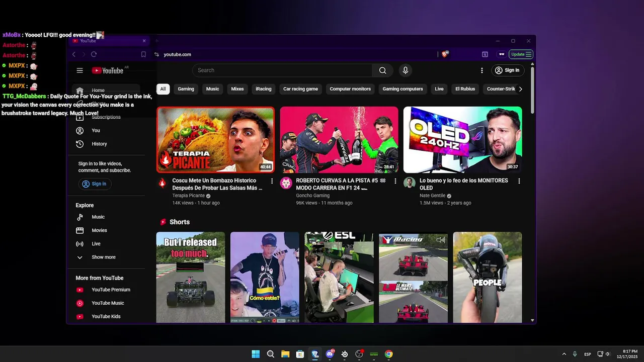Open the browser main menu beside Update
This screenshot has height=362, width=644.
(528, 54)
